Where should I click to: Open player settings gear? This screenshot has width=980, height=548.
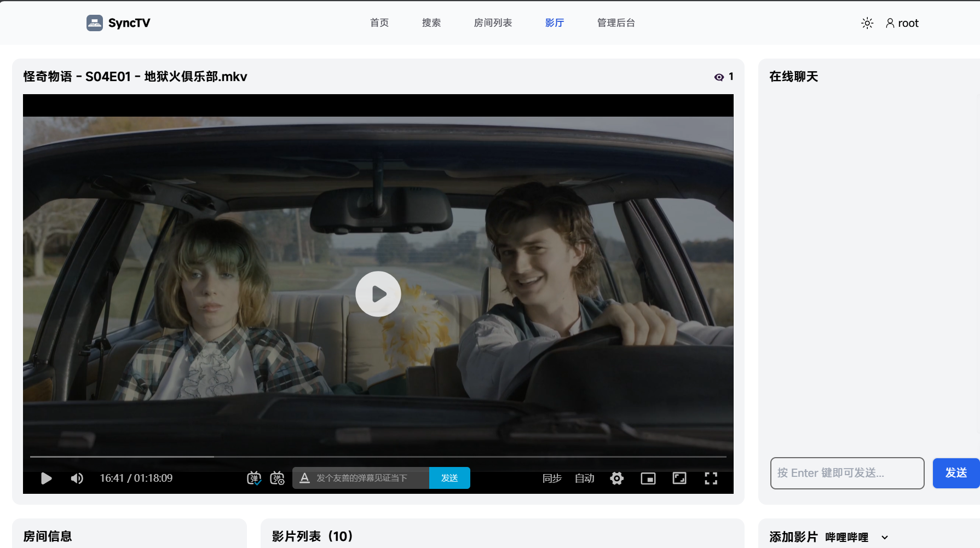617,478
